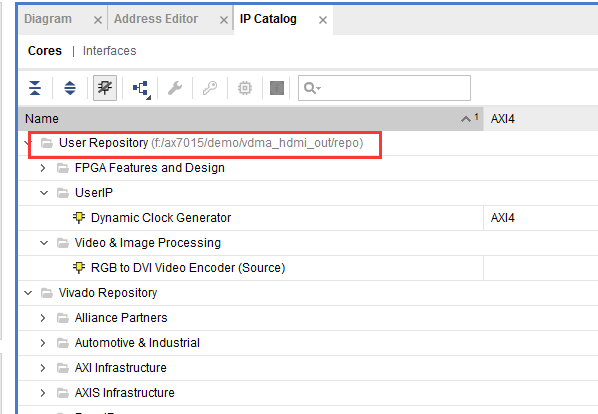This screenshot has height=414, width=598.
Task: Click the IP catalog search field
Action: click(x=384, y=88)
